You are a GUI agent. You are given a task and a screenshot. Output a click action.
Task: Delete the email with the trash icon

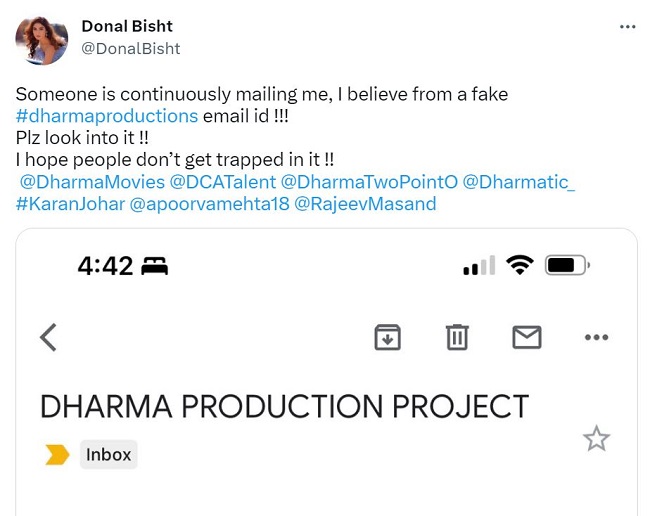coord(457,338)
